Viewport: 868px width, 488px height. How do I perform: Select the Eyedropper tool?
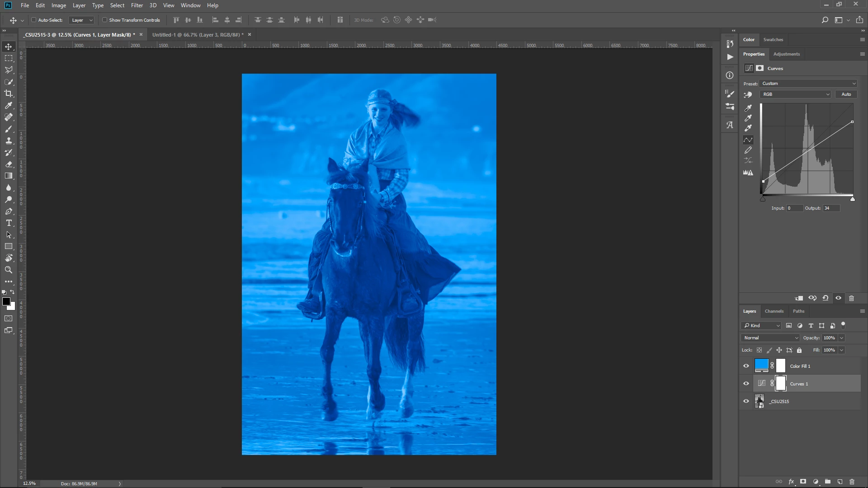click(9, 105)
